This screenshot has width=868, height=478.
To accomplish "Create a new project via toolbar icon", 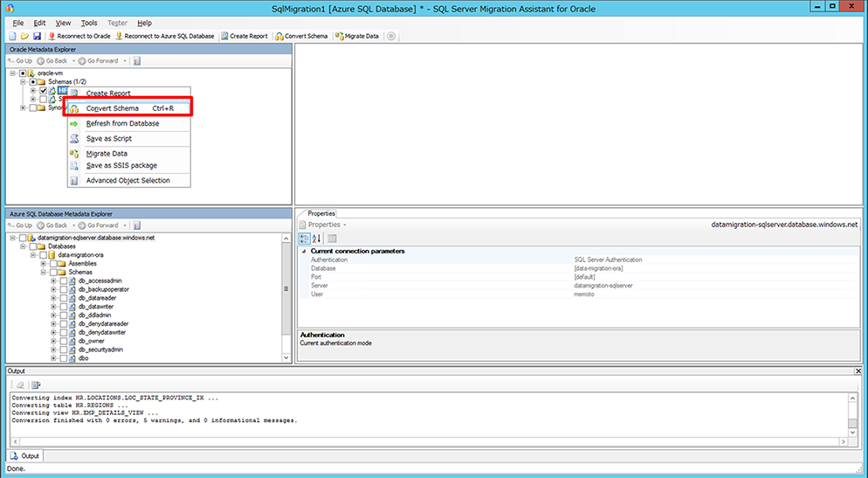I will (12, 36).
